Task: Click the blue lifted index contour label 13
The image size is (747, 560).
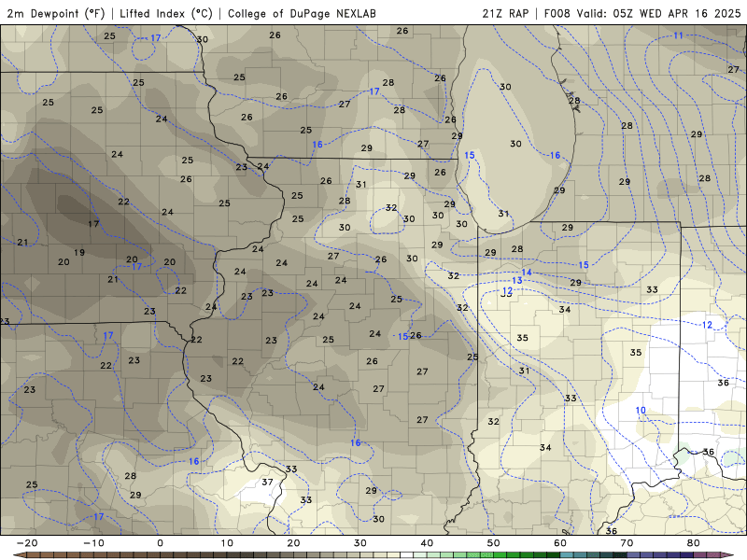Action: [517, 281]
